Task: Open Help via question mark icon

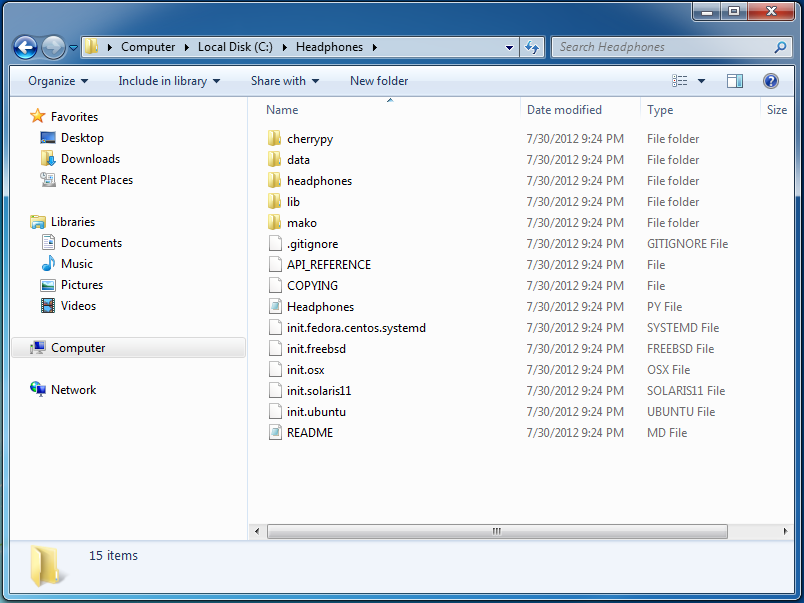Action: (771, 81)
